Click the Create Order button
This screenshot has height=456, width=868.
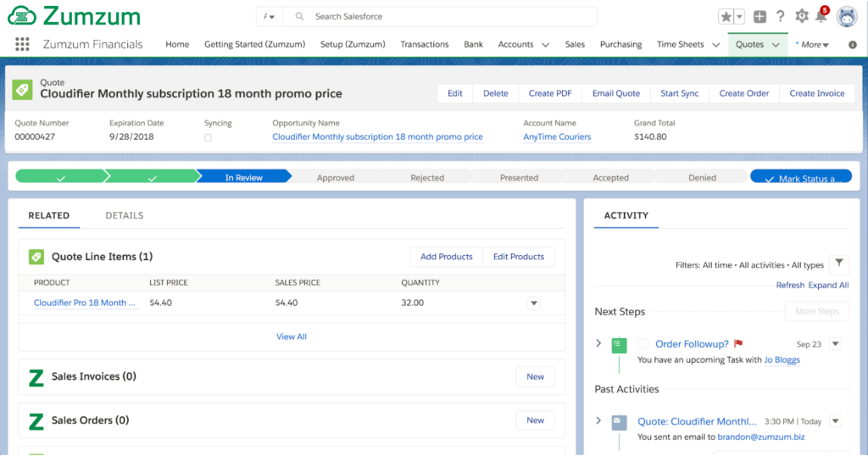(744, 93)
